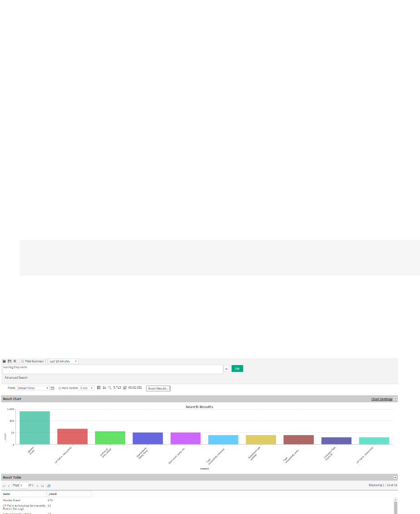Image resolution: width=420 pixels, height=514 pixels.
Task: Save the current search filter
Action: pos(10,361)
